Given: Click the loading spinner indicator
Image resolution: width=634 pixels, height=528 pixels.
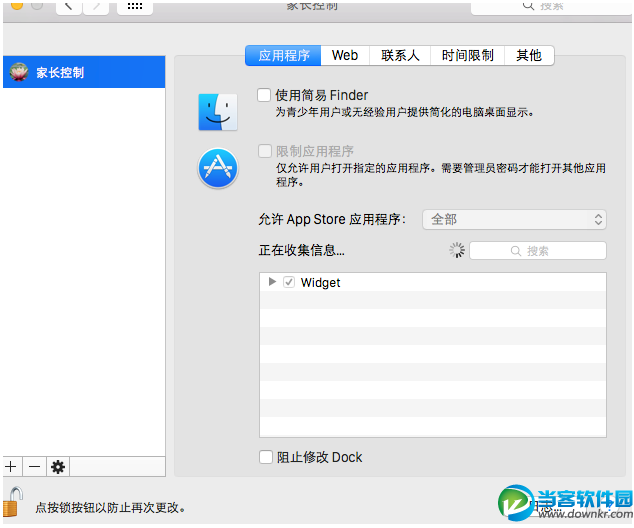Looking at the screenshot, I should [x=457, y=251].
